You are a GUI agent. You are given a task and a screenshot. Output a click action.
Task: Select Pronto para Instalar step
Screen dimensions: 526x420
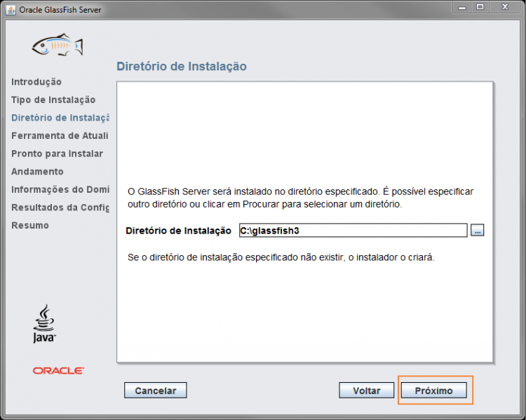[x=57, y=154]
